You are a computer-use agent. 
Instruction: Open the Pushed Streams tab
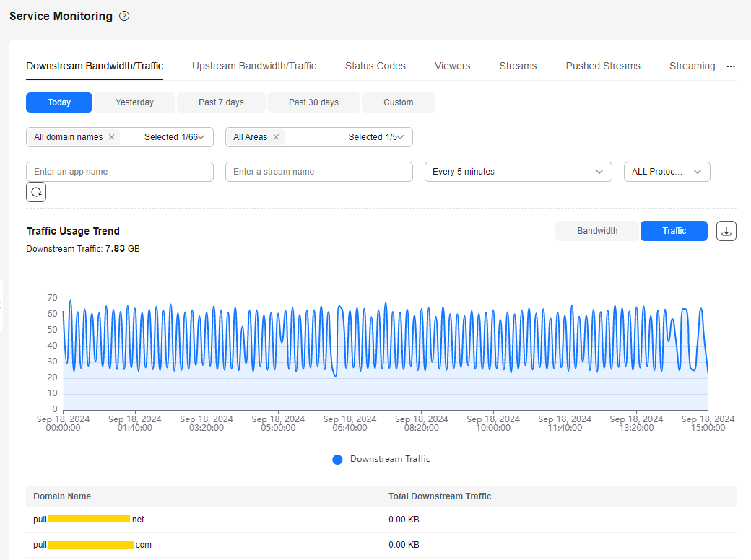[x=602, y=66]
